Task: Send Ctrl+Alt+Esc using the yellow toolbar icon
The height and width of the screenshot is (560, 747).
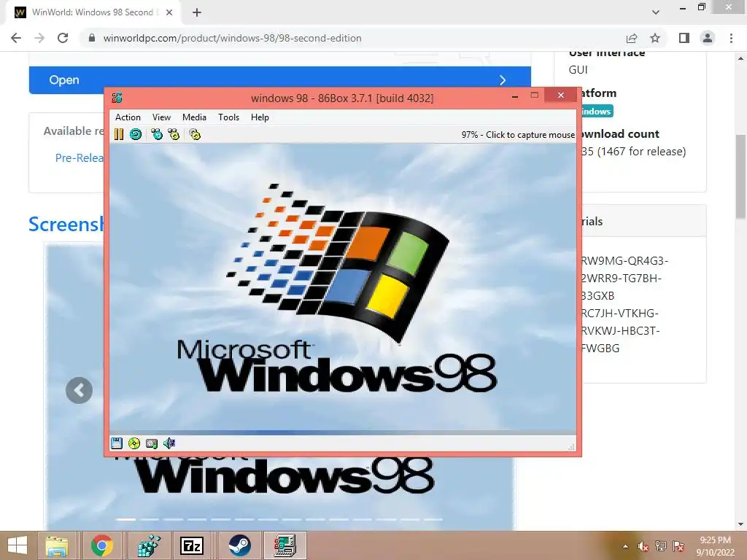Action: click(174, 135)
